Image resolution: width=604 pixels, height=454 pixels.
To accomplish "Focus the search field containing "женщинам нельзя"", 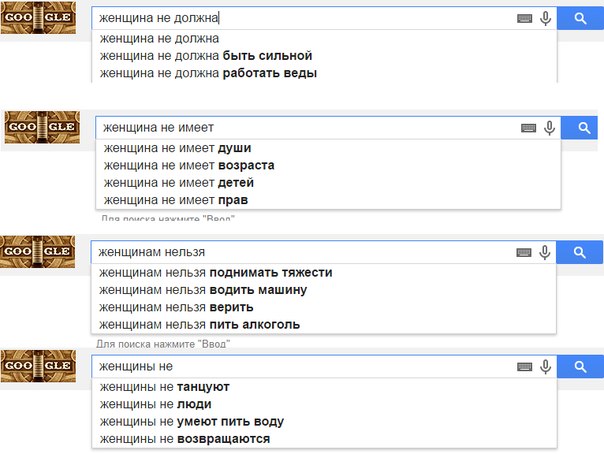I will point(302,252).
